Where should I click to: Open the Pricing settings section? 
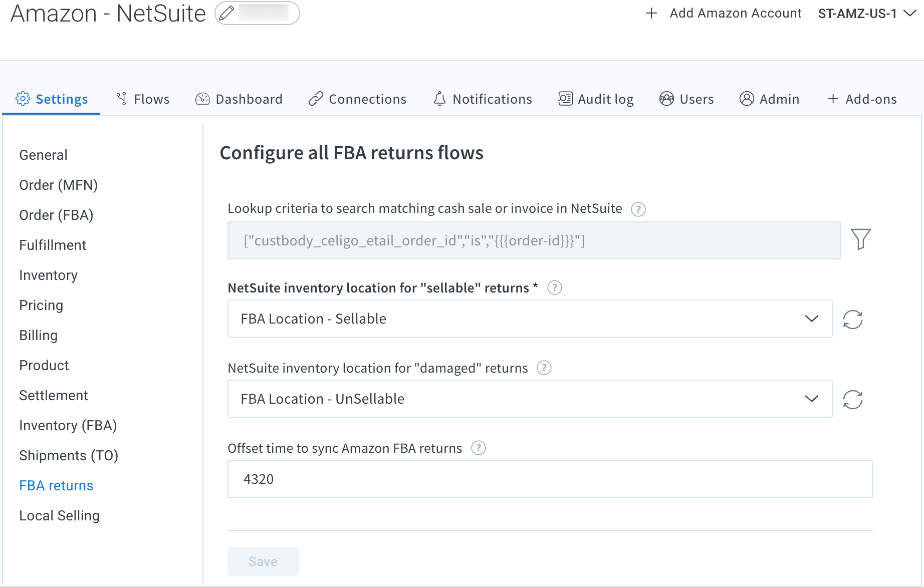pos(41,306)
